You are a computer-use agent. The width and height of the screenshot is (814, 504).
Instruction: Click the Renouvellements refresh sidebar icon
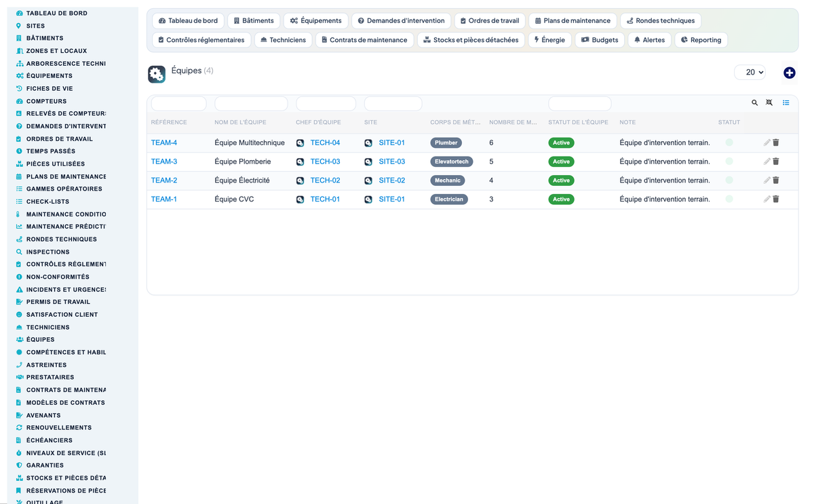pos(19,427)
